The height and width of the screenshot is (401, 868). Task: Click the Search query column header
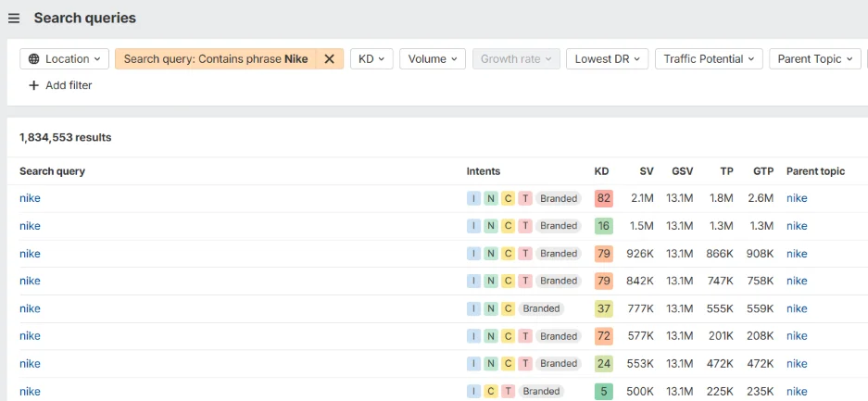(x=52, y=171)
